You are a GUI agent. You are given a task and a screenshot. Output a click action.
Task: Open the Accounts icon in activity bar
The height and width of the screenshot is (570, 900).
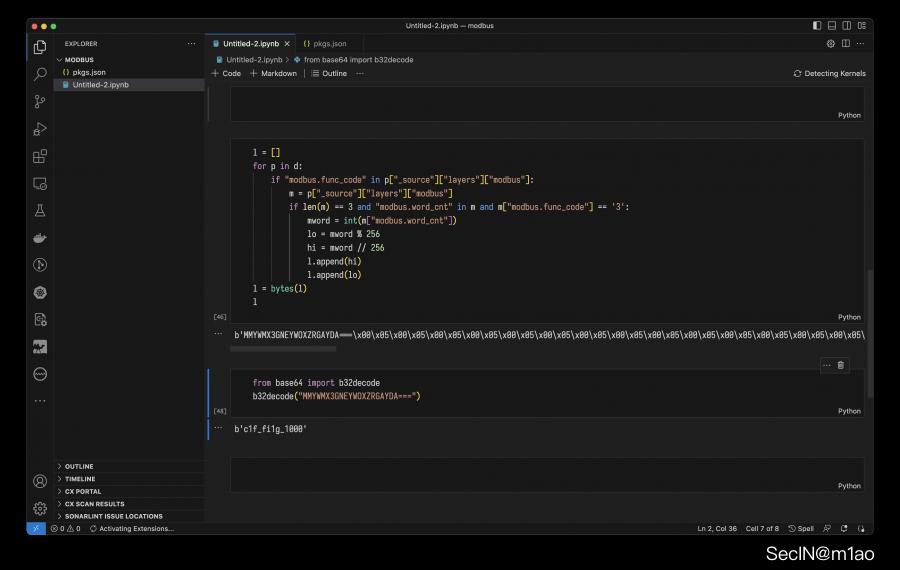pos(40,481)
